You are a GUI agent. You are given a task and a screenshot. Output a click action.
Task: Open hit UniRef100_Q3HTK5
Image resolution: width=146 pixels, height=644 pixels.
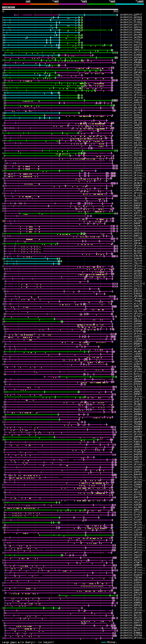(x=131, y=198)
